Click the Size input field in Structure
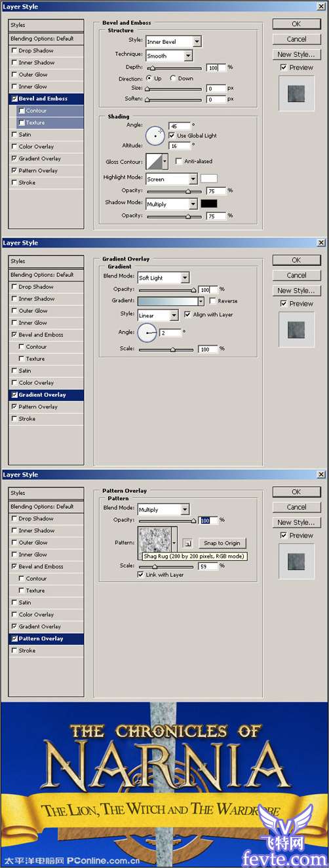Screen dimensions: 329x868 (216, 88)
